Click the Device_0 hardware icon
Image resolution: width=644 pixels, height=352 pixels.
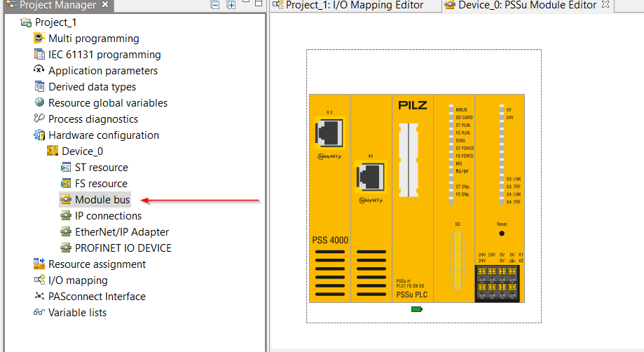pos(52,151)
